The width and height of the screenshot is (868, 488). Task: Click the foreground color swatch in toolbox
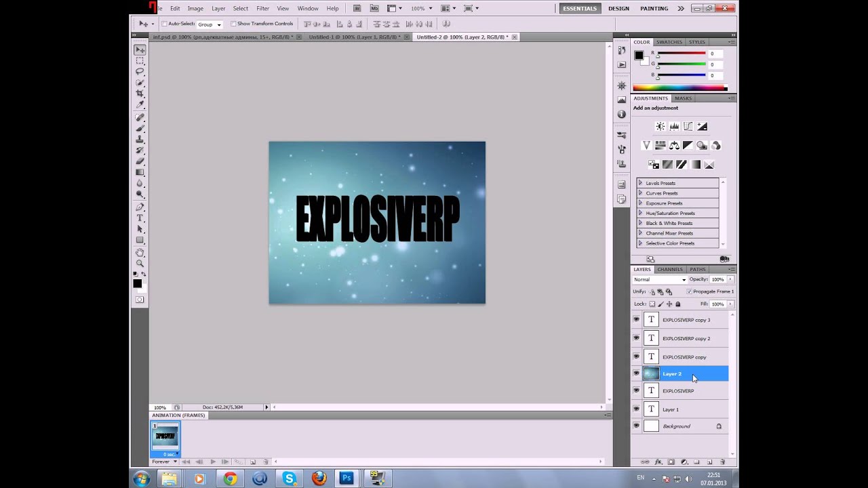click(x=138, y=283)
